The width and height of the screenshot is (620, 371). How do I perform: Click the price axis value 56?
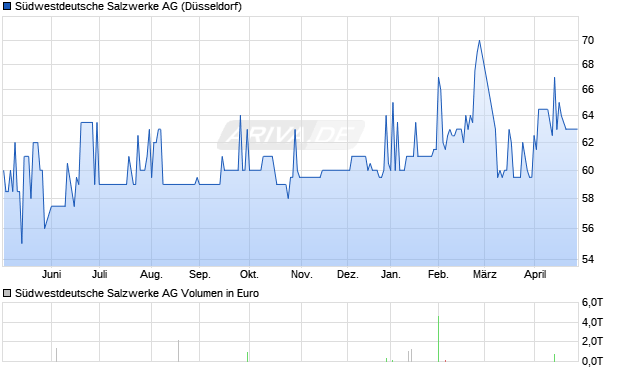click(588, 228)
